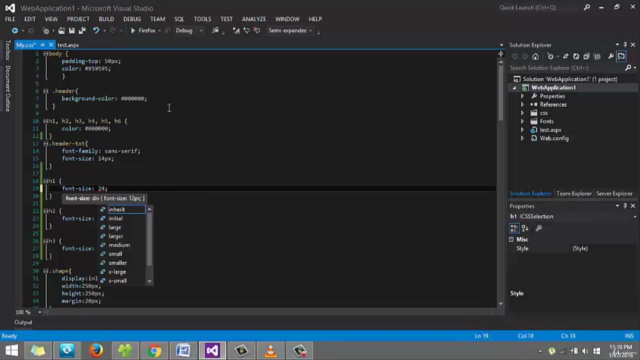Expand the css folder

(522, 113)
